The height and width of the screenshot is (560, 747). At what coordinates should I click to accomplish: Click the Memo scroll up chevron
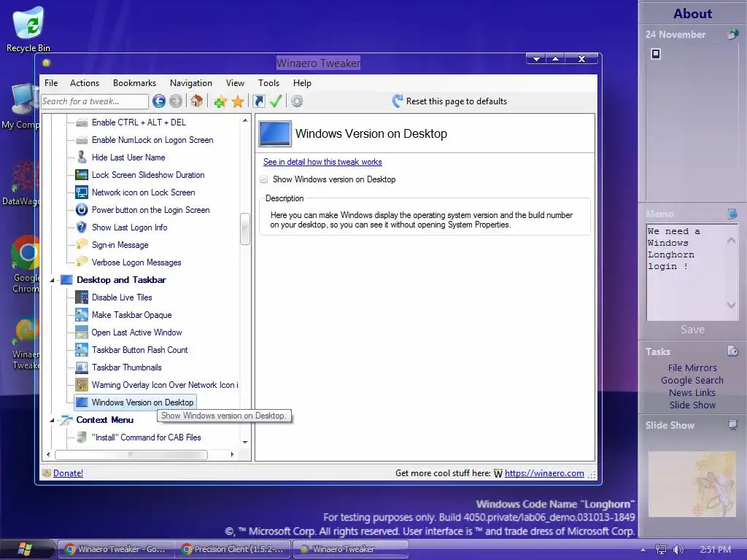[731, 241]
